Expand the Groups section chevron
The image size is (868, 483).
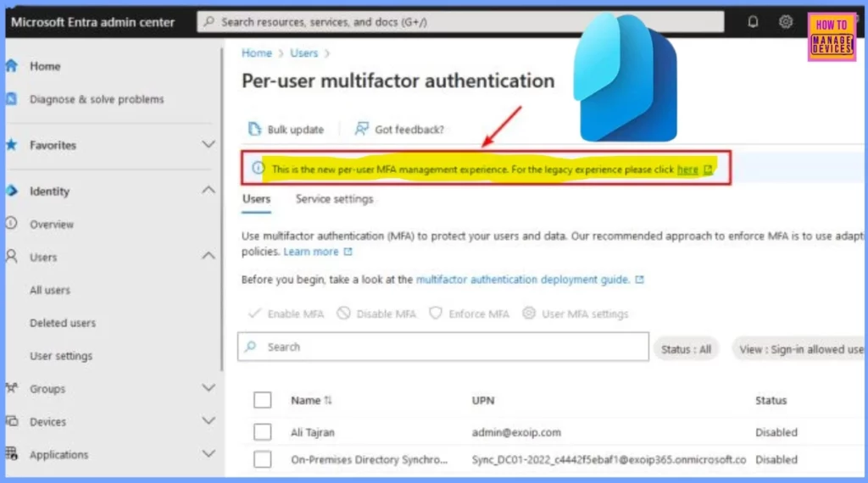209,388
